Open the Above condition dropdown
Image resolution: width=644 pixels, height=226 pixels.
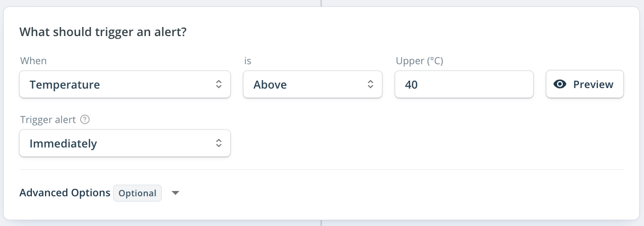[312, 84]
